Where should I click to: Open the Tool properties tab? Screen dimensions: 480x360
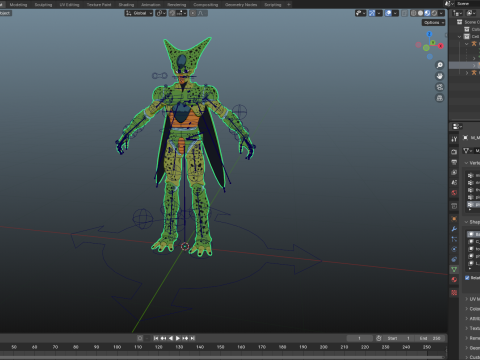[454, 139]
